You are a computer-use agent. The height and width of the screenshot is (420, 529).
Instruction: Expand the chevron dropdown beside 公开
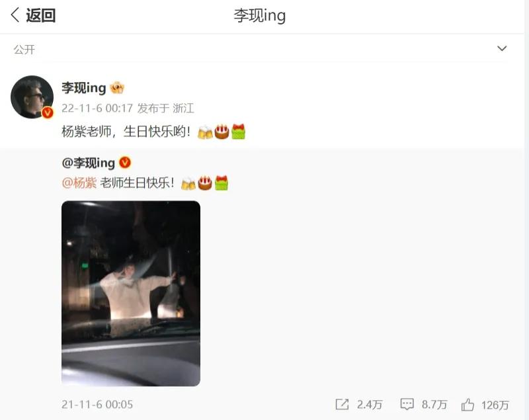pos(502,48)
